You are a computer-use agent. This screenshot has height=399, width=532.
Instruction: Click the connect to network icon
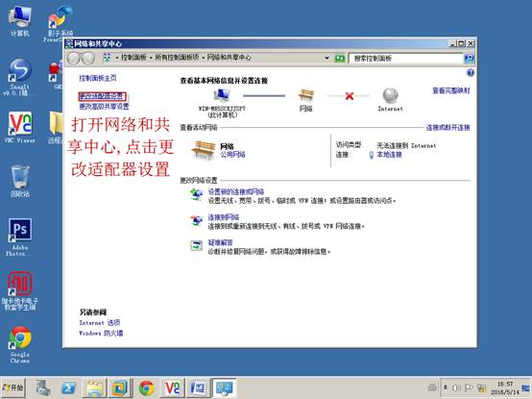coord(196,220)
